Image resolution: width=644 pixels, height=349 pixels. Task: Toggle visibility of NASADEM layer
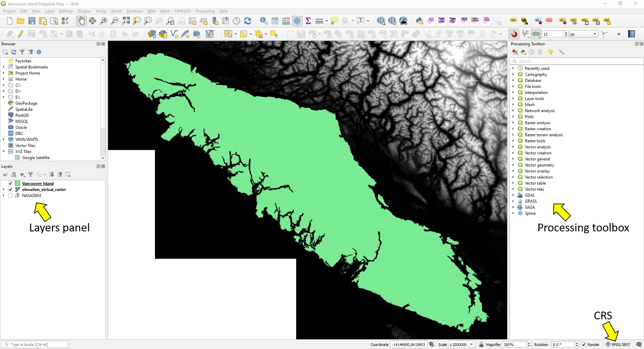(x=10, y=196)
